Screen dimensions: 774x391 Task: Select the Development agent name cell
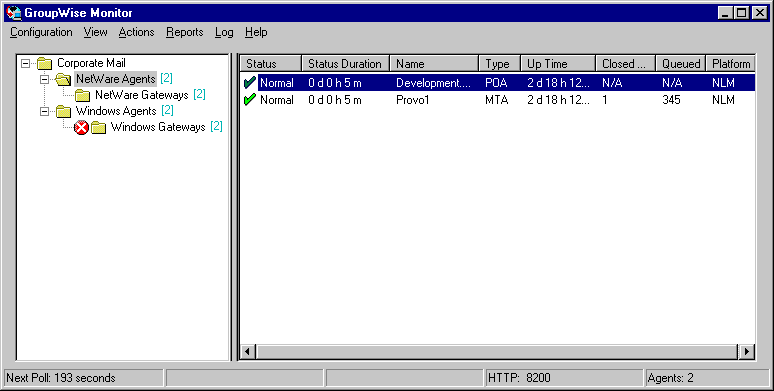point(433,83)
